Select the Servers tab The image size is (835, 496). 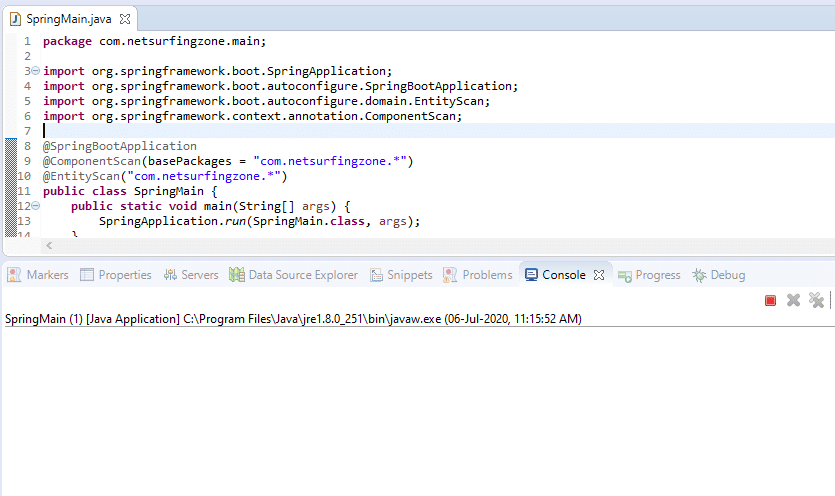point(191,275)
